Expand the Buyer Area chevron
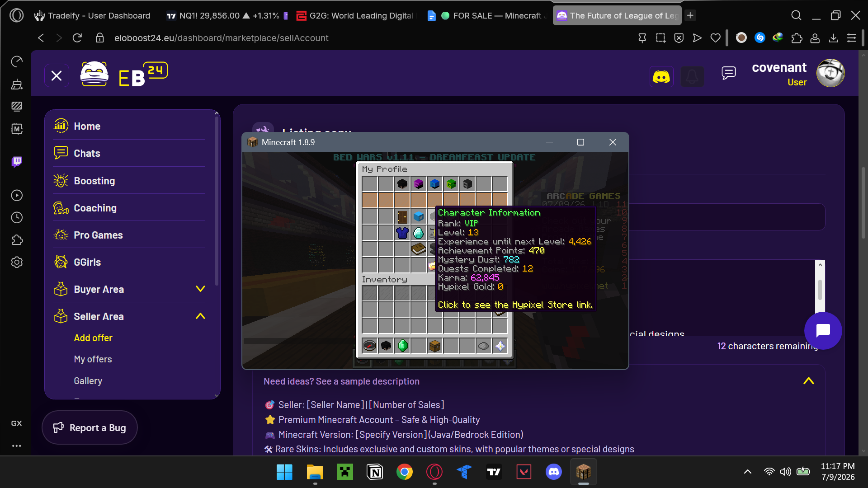 pyautogui.click(x=200, y=289)
